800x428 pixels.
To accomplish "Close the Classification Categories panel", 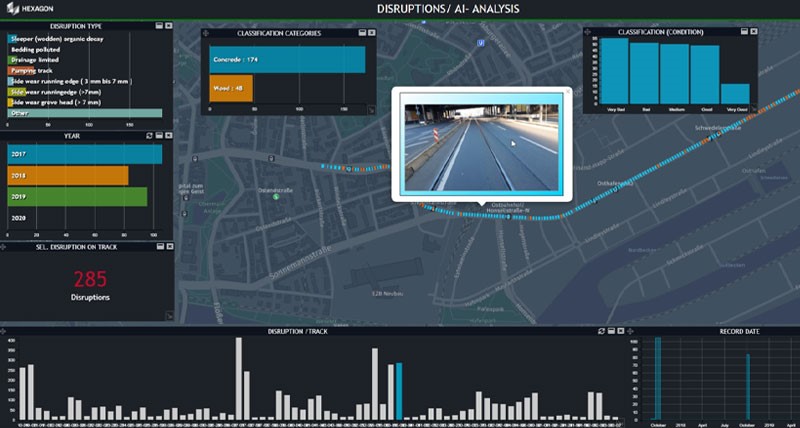I will click(371, 33).
